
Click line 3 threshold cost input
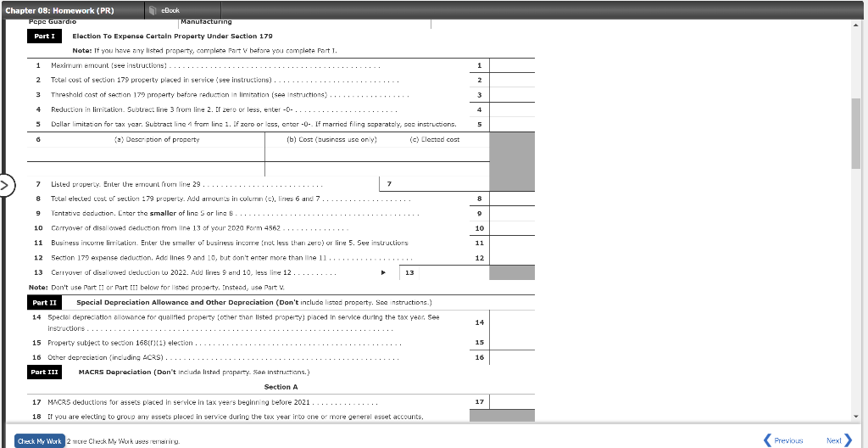tap(512, 95)
